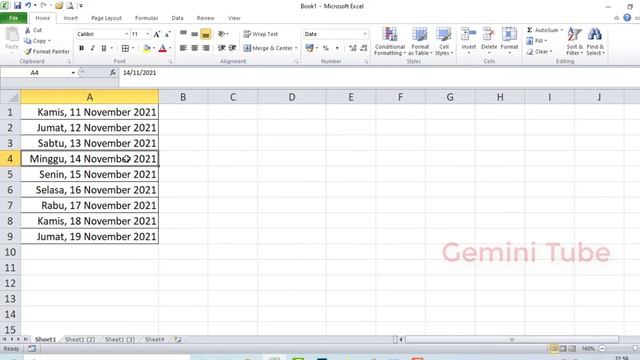Toggle Underline formatting
This screenshot has height=360, width=640.
tap(104, 48)
